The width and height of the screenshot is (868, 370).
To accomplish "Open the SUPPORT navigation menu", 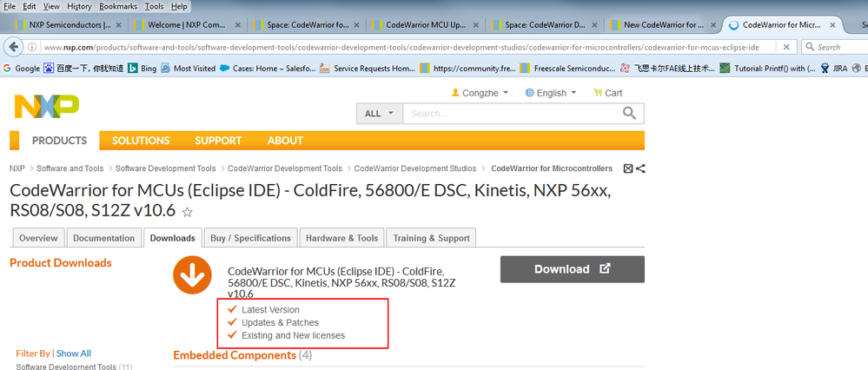I will point(218,141).
